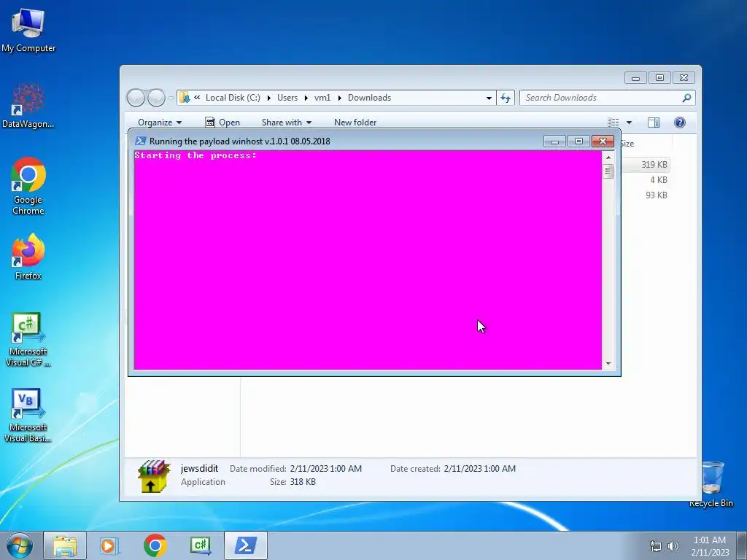The width and height of the screenshot is (747, 560).
Task: Click Show desktop button at taskbar end
Action: click(742, 545)
